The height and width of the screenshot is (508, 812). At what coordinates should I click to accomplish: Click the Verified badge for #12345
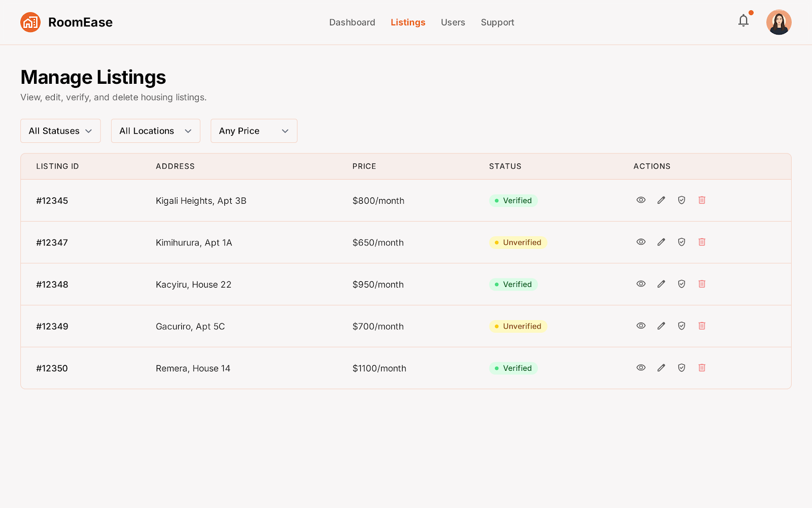click(513, 201)
